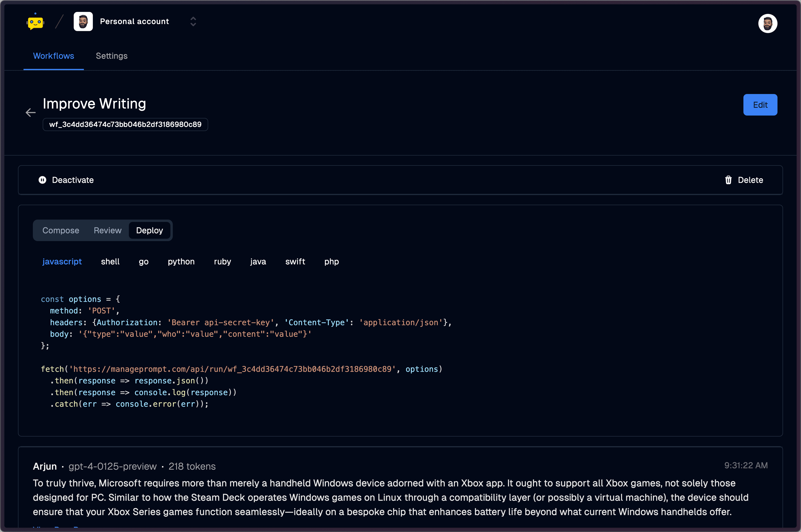This screenshot has height=532, width=801.
Task: Open the View Raw Response link
Action: coord(56,528)
